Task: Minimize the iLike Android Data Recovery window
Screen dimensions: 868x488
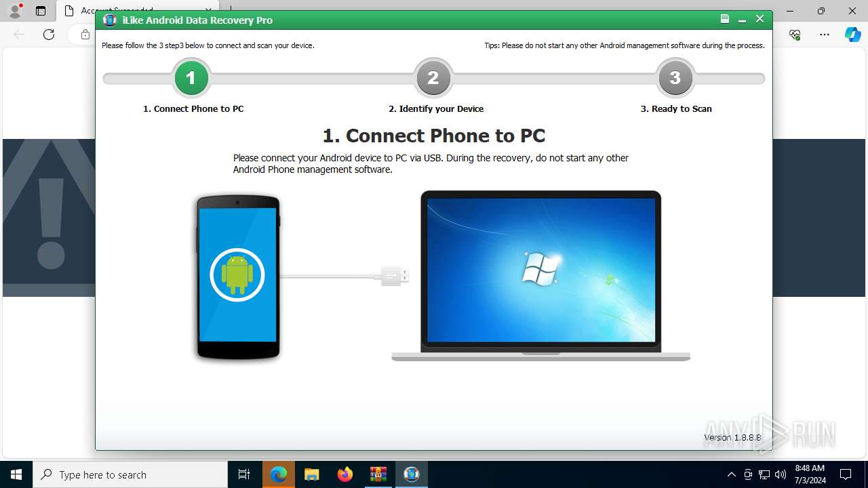Action: coord(743,20)
